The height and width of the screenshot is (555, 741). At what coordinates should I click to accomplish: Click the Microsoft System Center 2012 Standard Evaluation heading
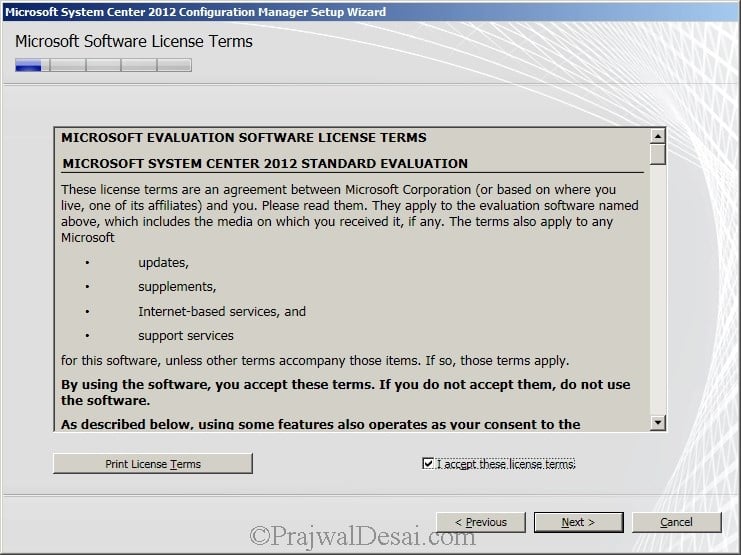pyautogui.click(x=265, y=164)
